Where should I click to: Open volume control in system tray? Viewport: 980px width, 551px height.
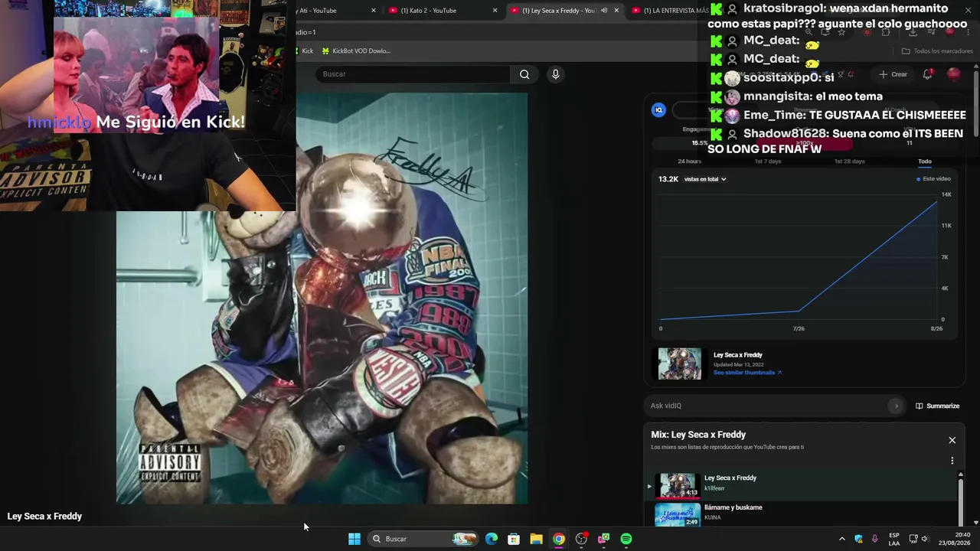(925, 539)
